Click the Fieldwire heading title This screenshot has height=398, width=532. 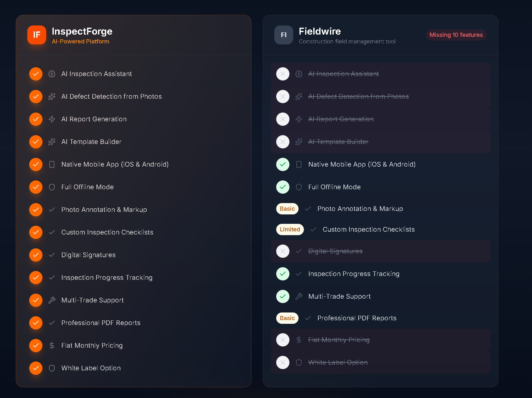coord(320,31)
